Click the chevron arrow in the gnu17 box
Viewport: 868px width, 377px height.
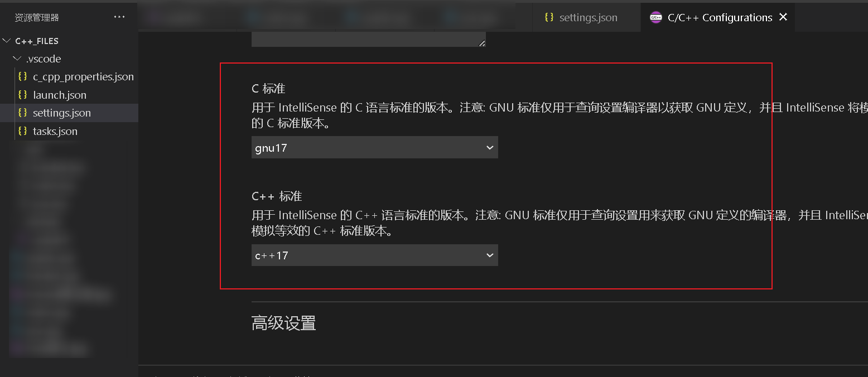[x=490, y=148]
